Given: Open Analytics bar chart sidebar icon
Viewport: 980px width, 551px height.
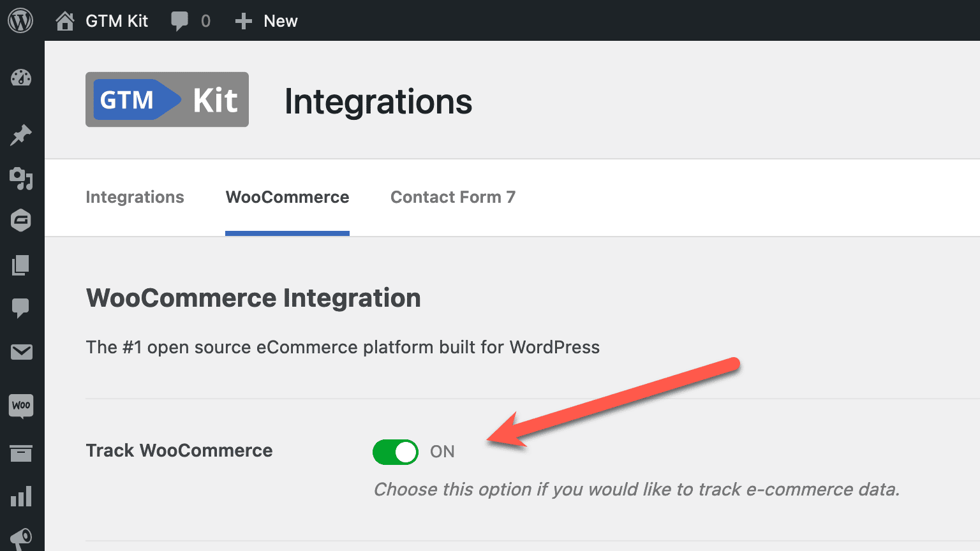Looking at the screenshot, I should (21, 496).
